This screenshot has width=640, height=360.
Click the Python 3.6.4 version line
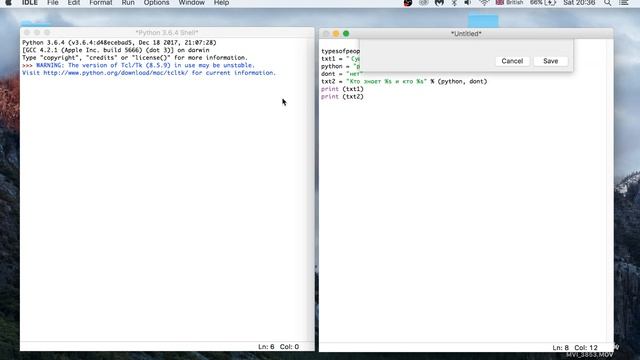tap(119, 42)
